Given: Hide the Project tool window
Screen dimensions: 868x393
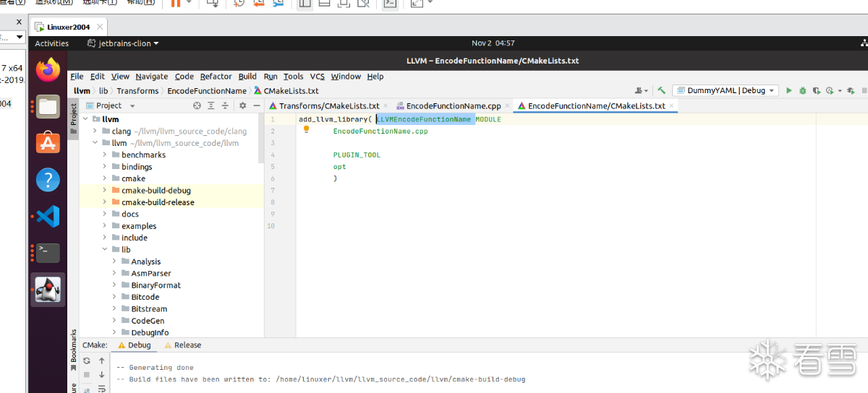Looking at the screenshot, I should [256, 105].
